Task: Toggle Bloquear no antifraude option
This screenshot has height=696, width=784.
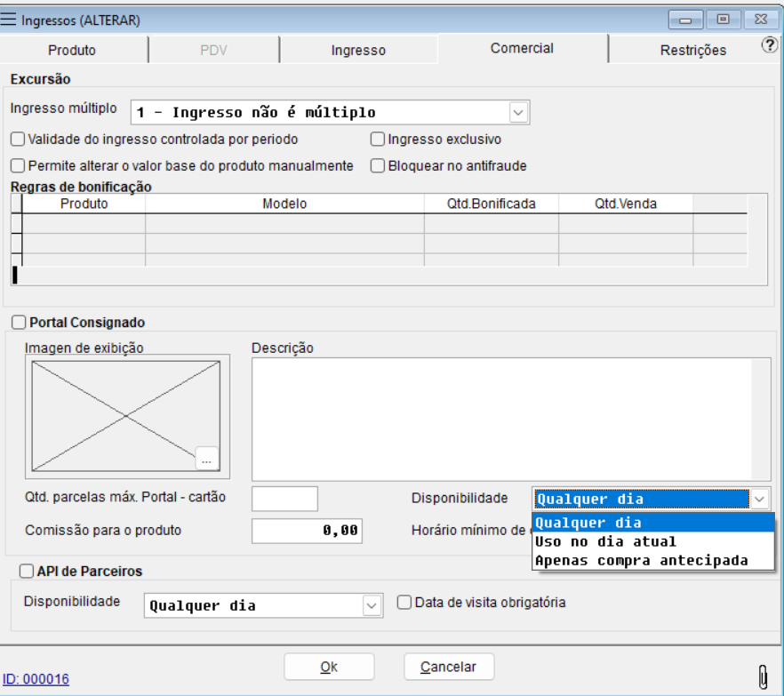Action: click(377, 165)
